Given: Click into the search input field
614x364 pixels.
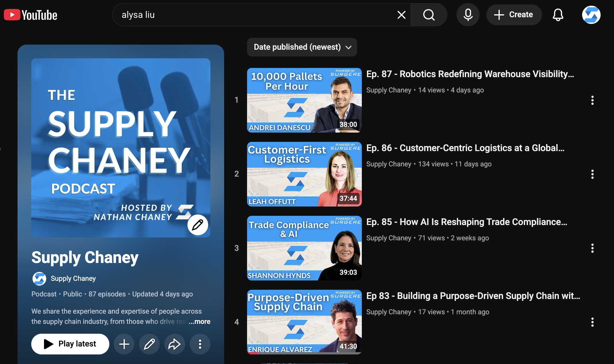Looking at the screenshot, I should (255, 15).
